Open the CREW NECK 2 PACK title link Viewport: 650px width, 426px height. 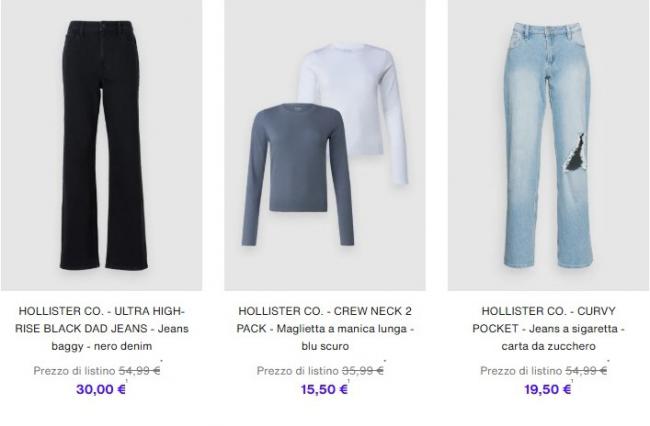click(x=325, y=328)
